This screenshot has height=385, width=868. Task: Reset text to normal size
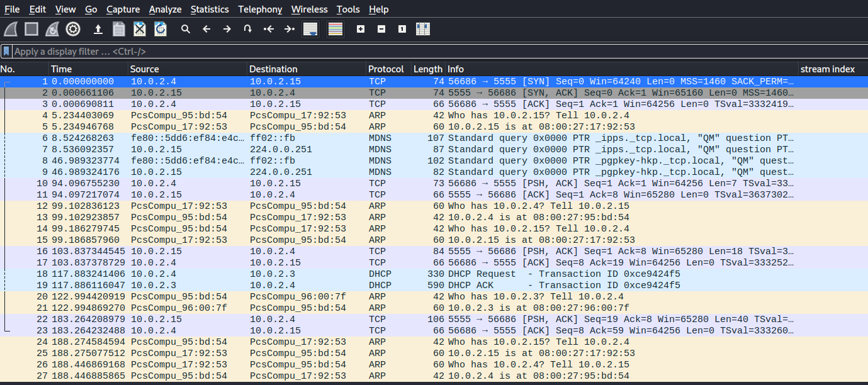402,29
